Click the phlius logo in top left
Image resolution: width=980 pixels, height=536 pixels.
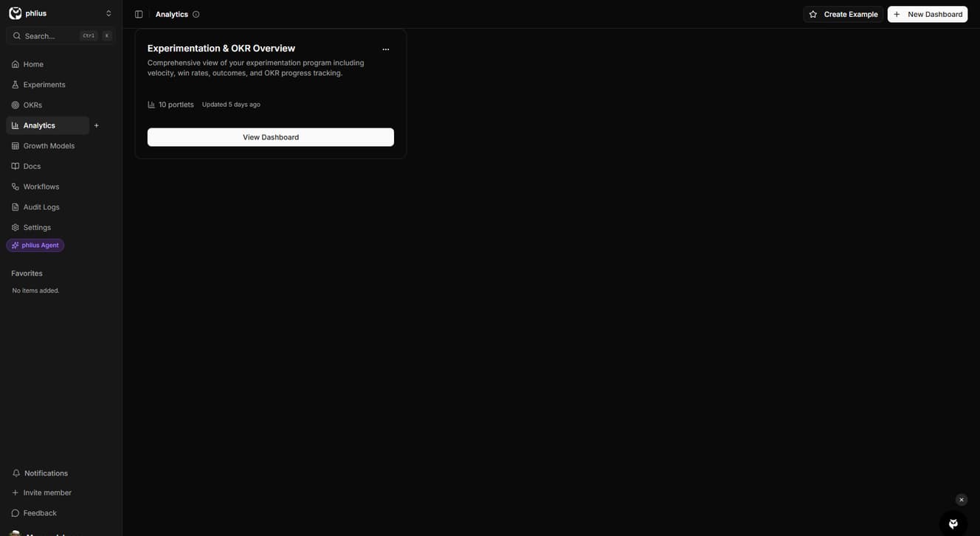coord(13,13)
